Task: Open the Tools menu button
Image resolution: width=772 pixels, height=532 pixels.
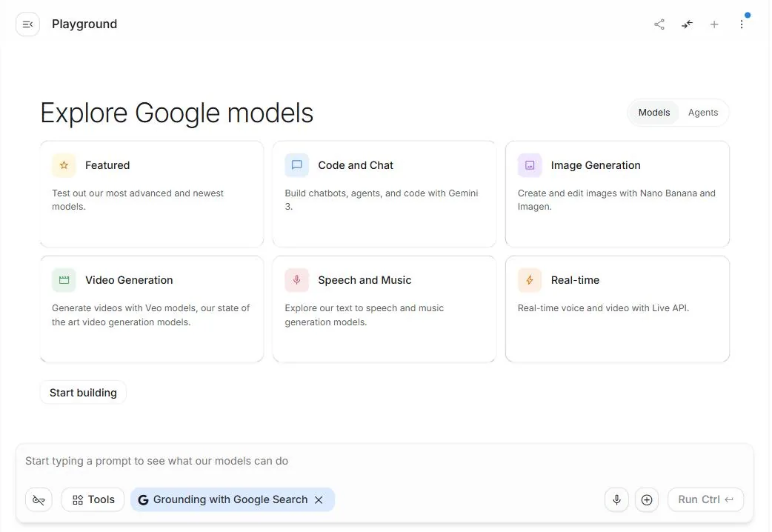Action: 93,500
